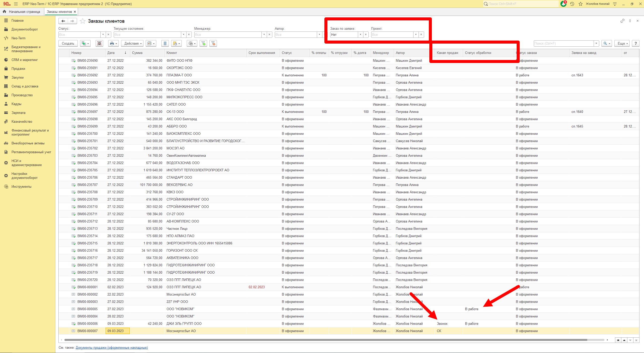
Task: Open the Статус filter dropdown
Action: click(103, 35)
